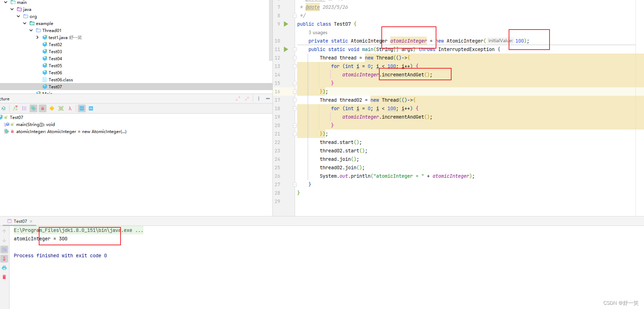Toggle scroll to end in console
The width and height of the screenshot is (644, 309).
[4, 259]
